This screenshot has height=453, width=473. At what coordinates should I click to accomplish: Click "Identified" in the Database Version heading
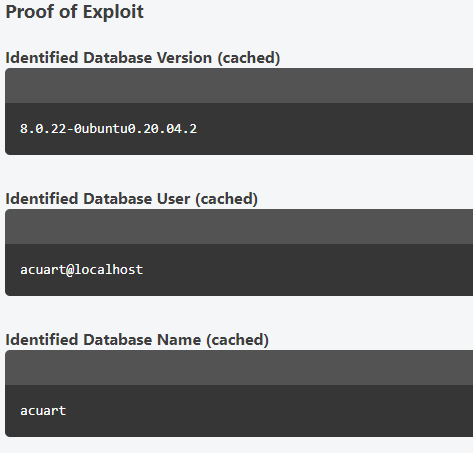coord(42,58)
